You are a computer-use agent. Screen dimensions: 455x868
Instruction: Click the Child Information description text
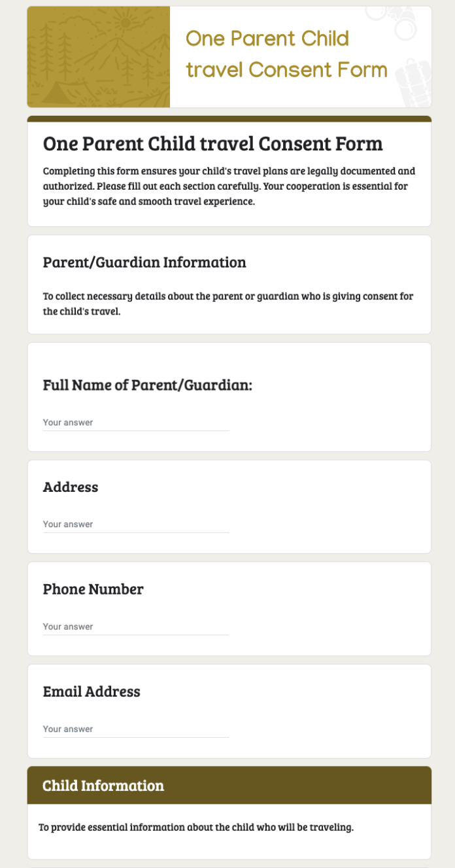(196, 826)
